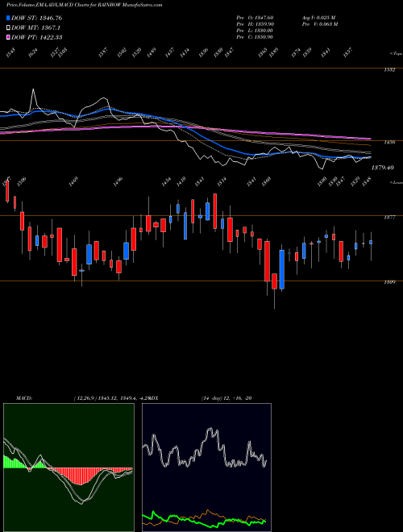This screenshot has width=403, height=532.
Task: Click the white price line's highest spike
Action: [x=33, y=91]
